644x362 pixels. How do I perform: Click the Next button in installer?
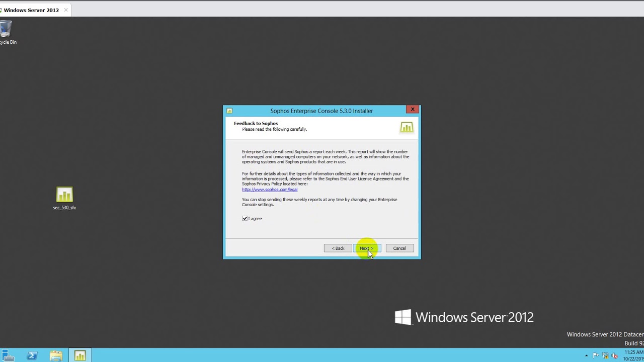367,248
